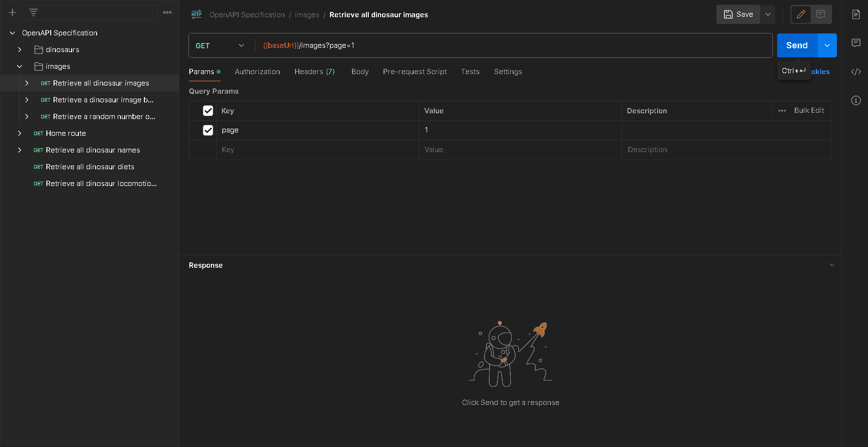Open comment mode icon beside pencil
868x447 pixels.
[x=821, y=14]
